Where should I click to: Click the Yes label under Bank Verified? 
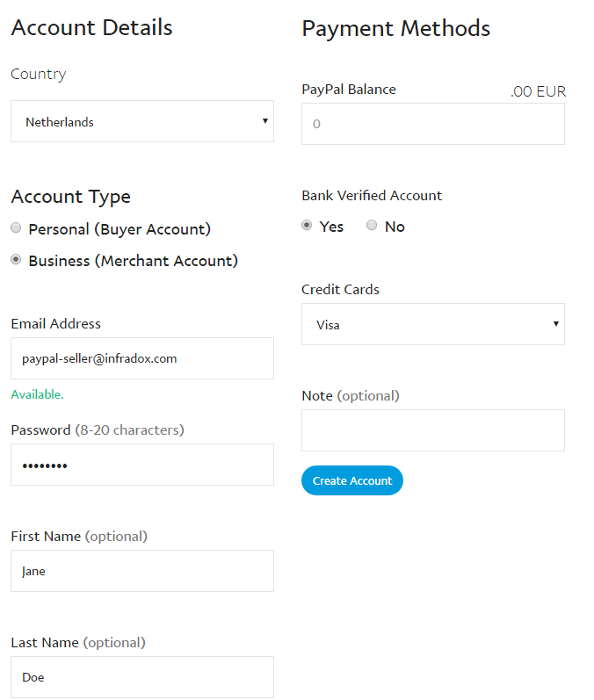click(x=331, y=227)
